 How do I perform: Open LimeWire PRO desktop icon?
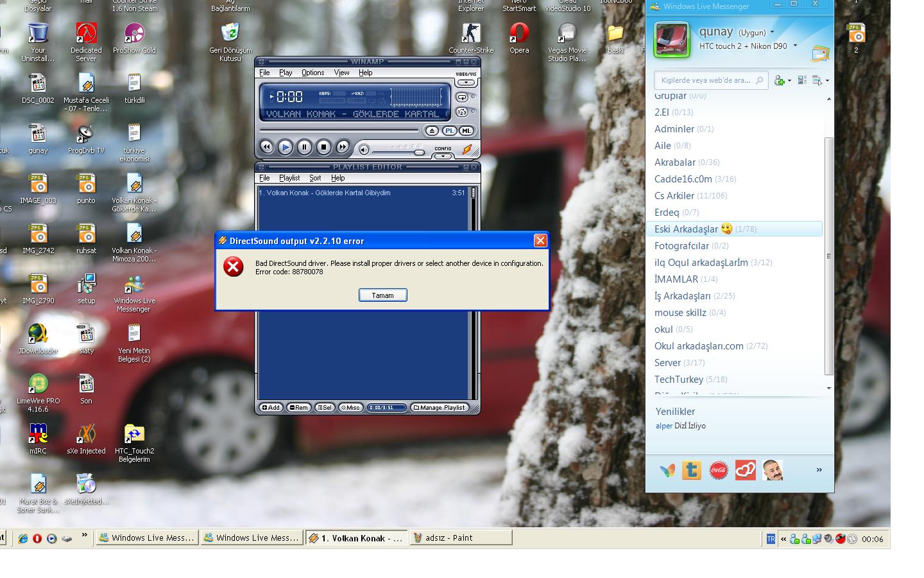tap(38, 392)
